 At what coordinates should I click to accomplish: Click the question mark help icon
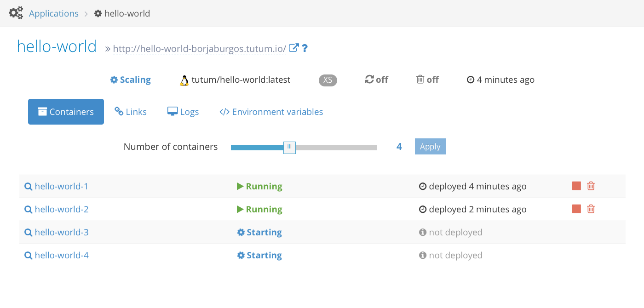[305, 48]
